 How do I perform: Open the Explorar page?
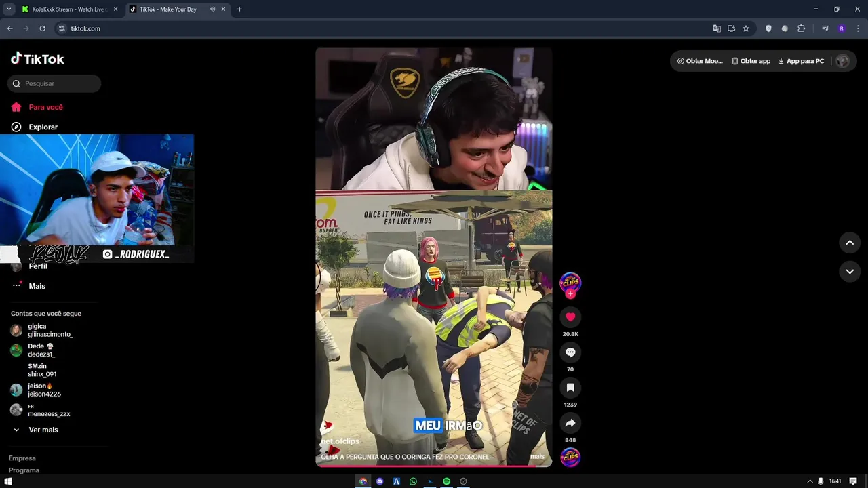click(x=35, y=127)
